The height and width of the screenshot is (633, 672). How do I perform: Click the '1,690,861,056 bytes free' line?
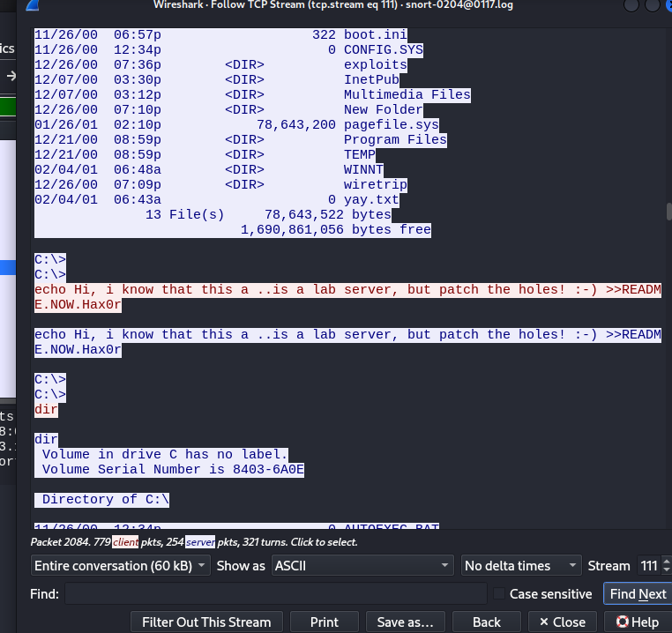click(x=336, y=230)
